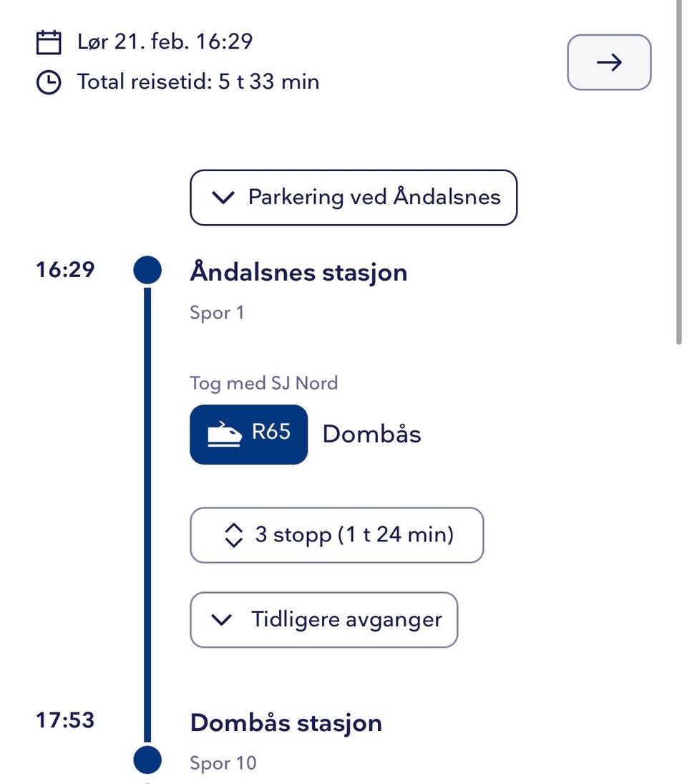Click the page scrollbar on the right

point(679,172)
